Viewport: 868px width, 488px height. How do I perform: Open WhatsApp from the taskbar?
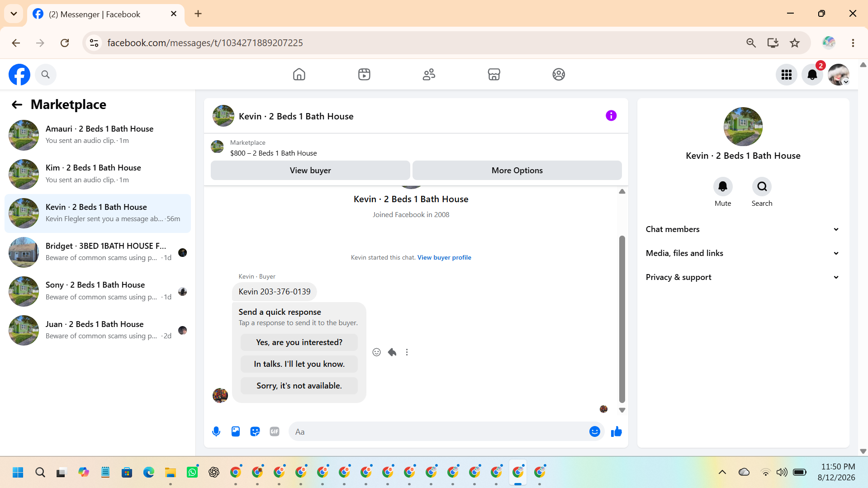tap(192, 473)
